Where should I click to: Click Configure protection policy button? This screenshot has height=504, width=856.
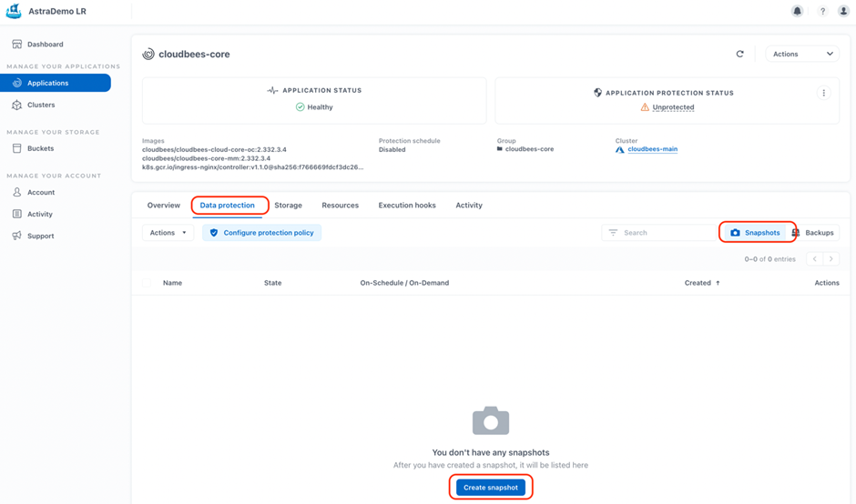261,233
